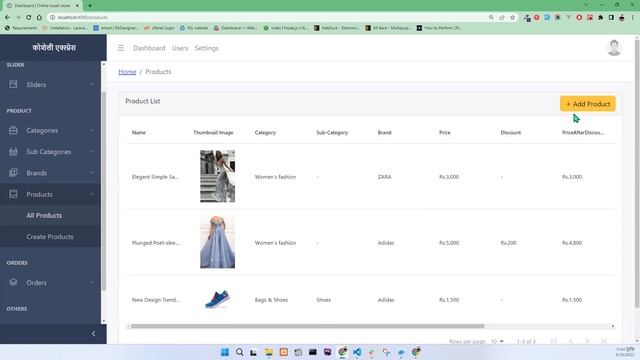Select Create Products in sidebar

coord(51,236)
